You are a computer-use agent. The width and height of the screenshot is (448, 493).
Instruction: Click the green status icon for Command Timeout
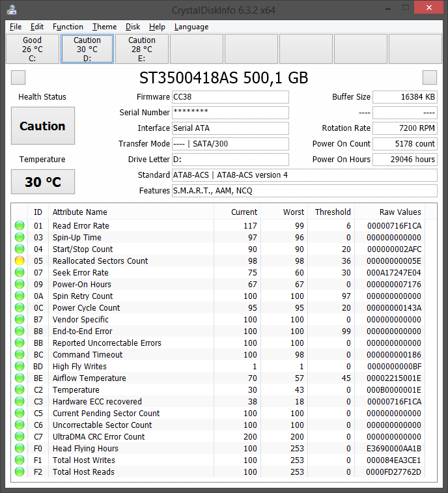[20, 354]
